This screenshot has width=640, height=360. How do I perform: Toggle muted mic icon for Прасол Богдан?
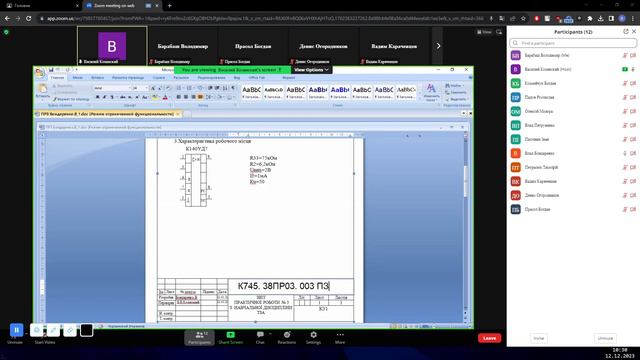624,209
